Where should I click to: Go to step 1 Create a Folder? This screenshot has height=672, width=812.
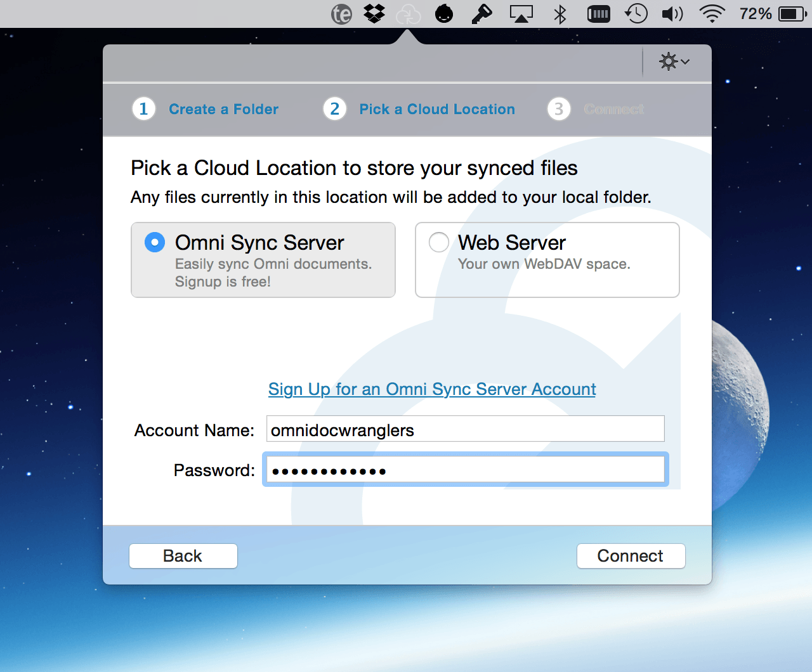(x=223, y=109)
